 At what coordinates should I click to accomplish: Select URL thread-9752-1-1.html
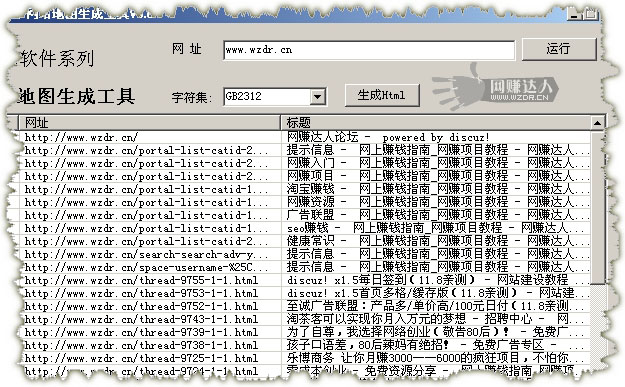tap(141, 306)
